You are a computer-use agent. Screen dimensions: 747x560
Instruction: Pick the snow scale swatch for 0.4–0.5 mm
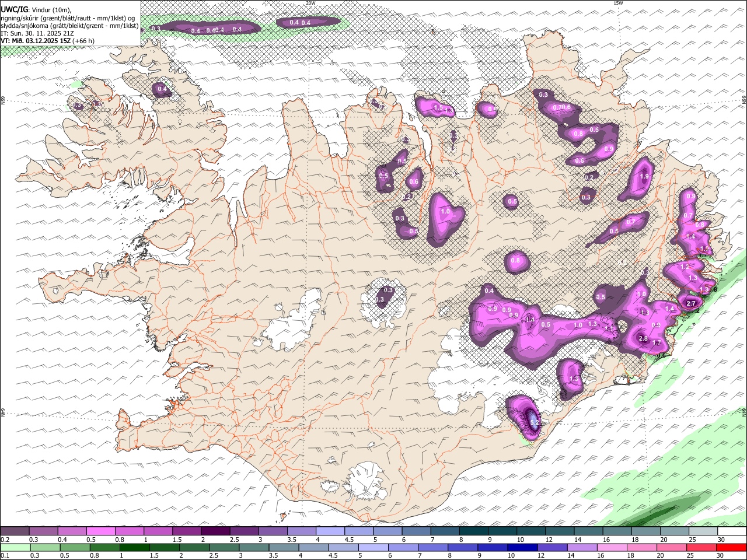click(72, 531)
